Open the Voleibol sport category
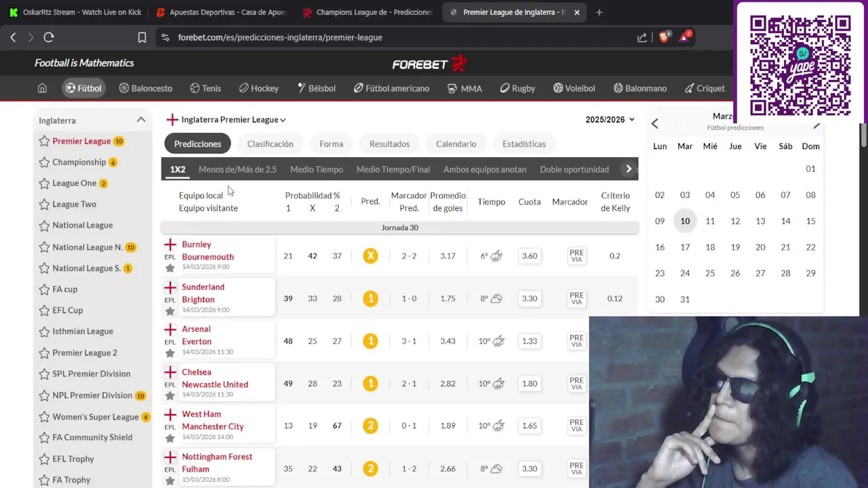This screenshot has height=488, width=868. (x=574, y=88)
